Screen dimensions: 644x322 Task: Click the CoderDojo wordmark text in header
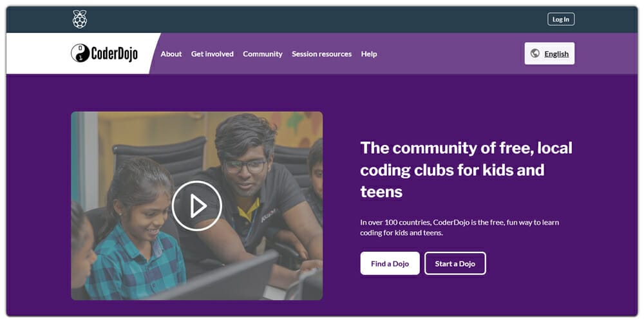pos(115,54)
